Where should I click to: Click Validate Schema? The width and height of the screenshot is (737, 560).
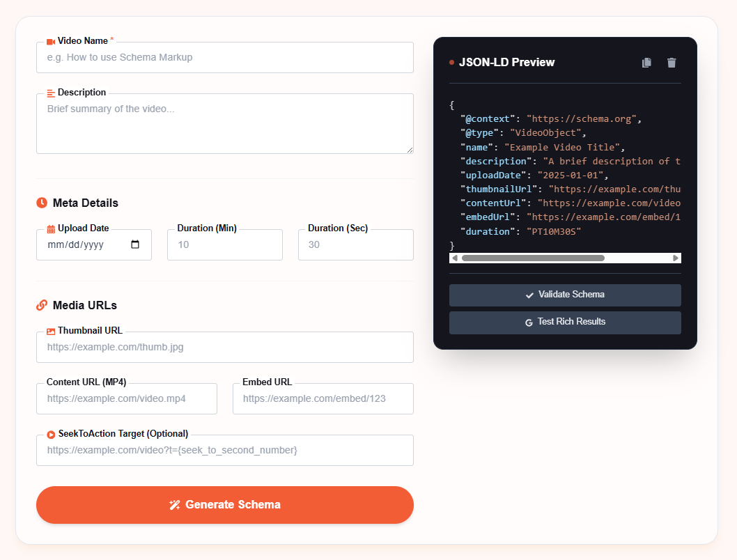pyautogui.click(x=565, y=295)
